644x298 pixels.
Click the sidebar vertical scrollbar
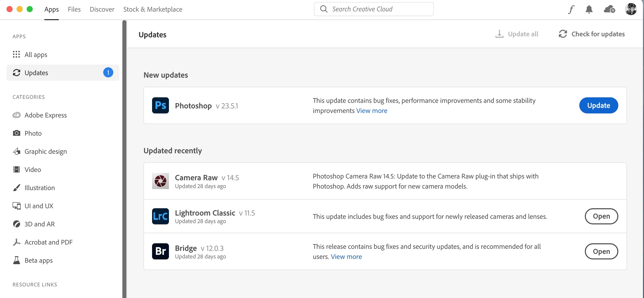tap(124, 159)
